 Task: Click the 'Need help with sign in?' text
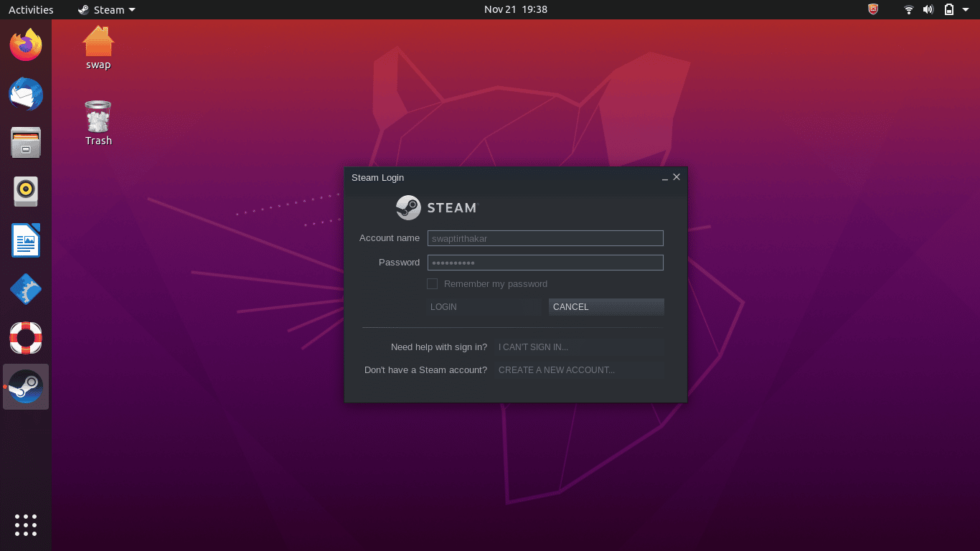pos(439,347)
